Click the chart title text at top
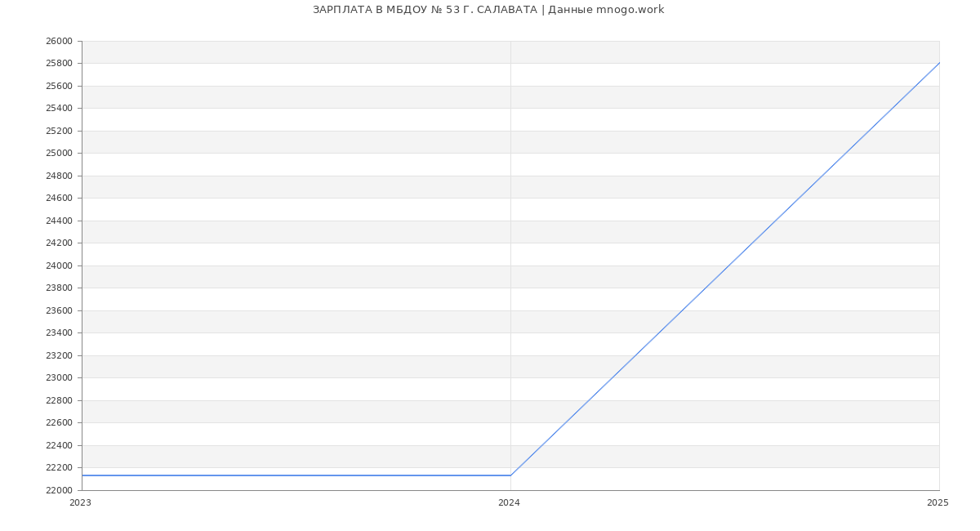This screenshot has height=531, width=980. [x=488, y=10]
